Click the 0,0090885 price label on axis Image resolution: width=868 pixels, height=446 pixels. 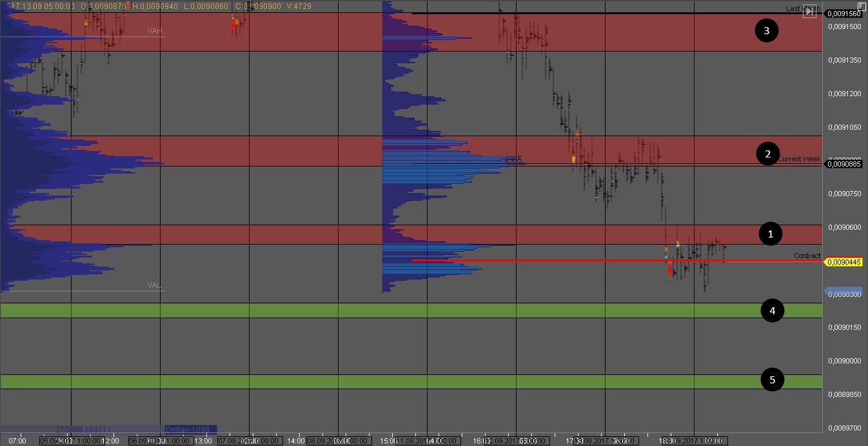pyautogui.click(x=844, y=164)
